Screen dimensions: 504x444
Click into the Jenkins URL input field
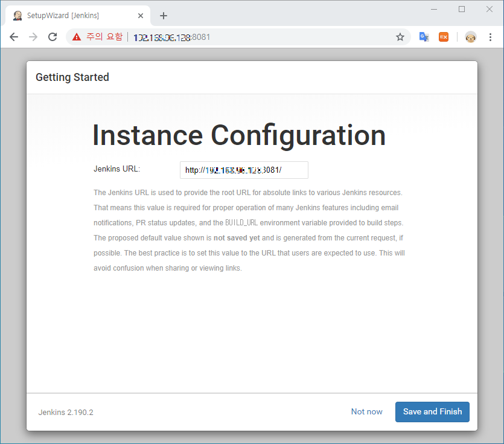click(x=244, y=170)
